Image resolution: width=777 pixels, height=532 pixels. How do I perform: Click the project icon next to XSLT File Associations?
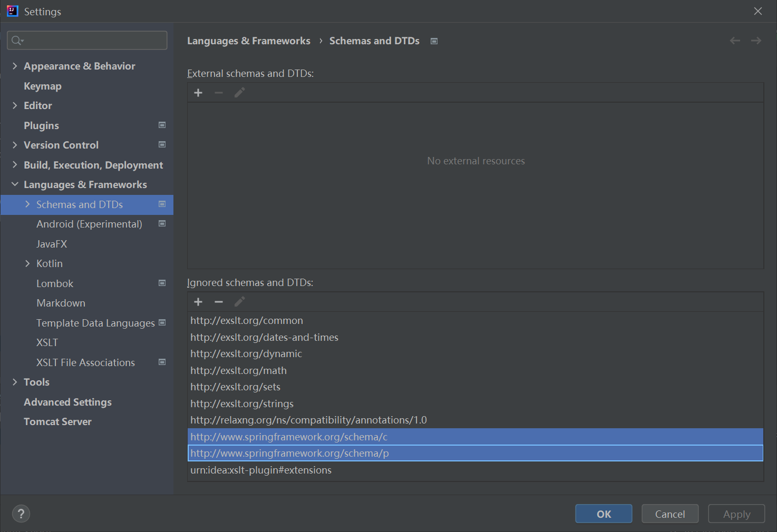pyautogui.click(x=162, y=362)
